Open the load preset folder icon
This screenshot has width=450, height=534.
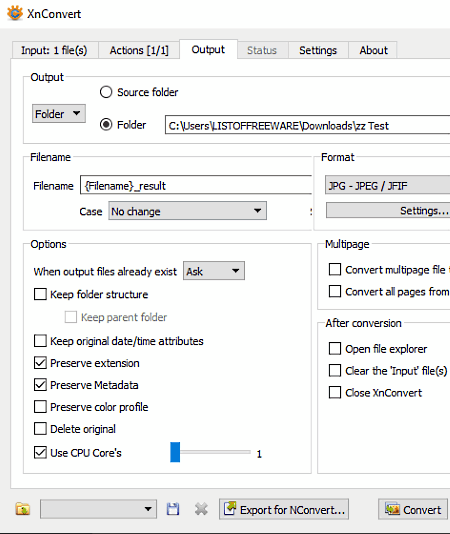[x=23, y=509]
